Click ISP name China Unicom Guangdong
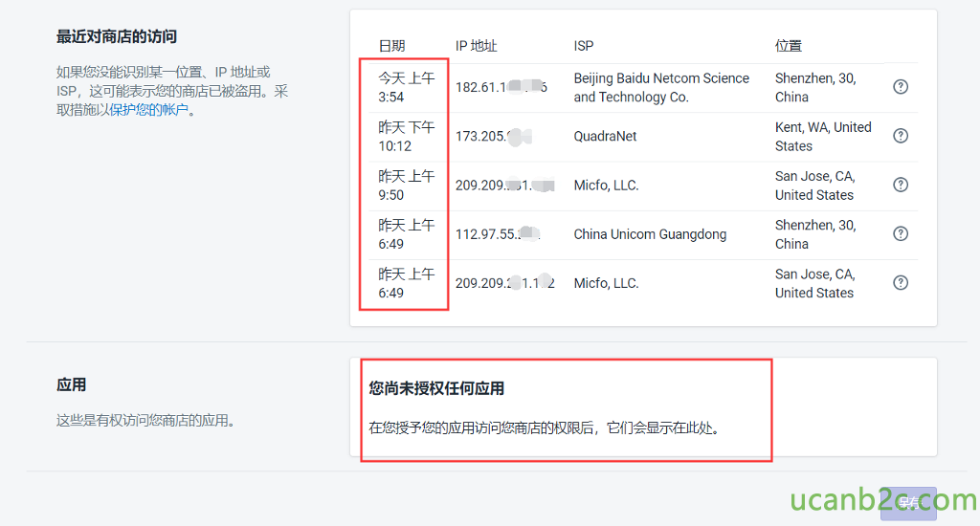The width and height of the screenshot is (980, 526). (650, 233)
